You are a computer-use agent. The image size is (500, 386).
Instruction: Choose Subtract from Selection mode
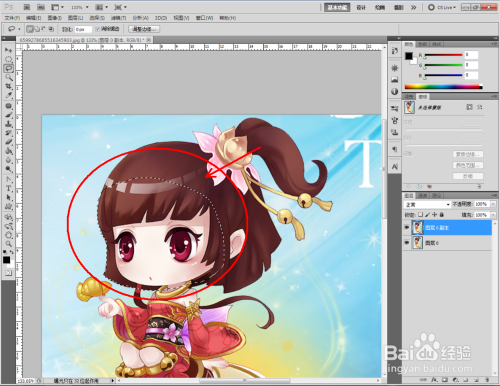tap(44, 29)
